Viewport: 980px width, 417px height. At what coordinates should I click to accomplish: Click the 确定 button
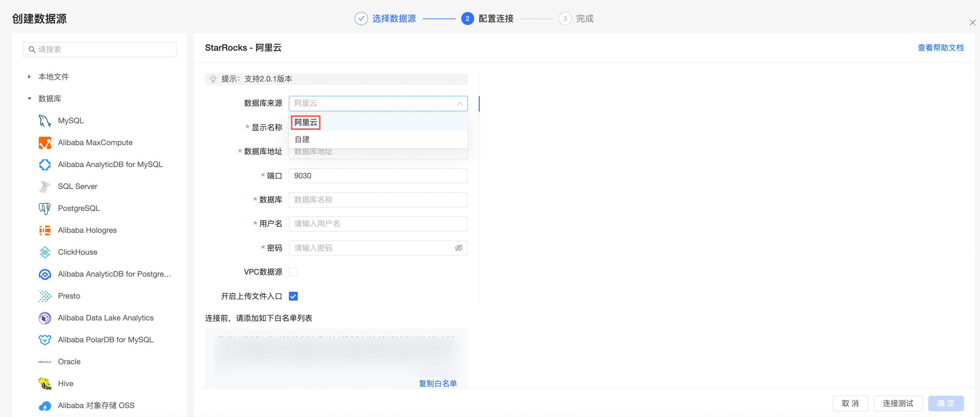click(946, 404)
